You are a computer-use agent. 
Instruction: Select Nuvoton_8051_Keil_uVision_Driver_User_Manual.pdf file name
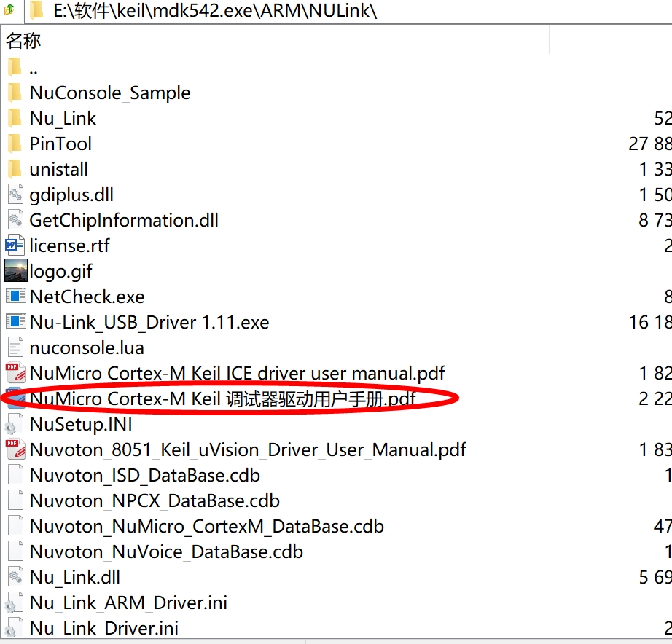pyautogui.click(x=248, y=450)
